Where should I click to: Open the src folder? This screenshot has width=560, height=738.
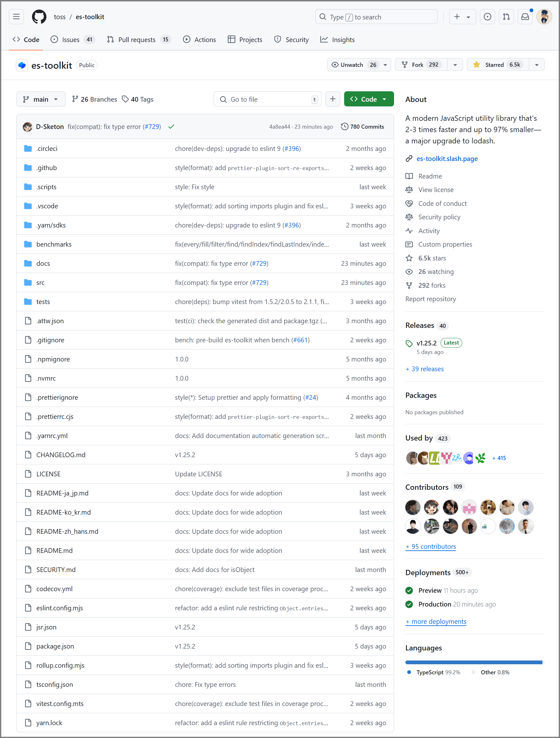[x=40, y=283]
